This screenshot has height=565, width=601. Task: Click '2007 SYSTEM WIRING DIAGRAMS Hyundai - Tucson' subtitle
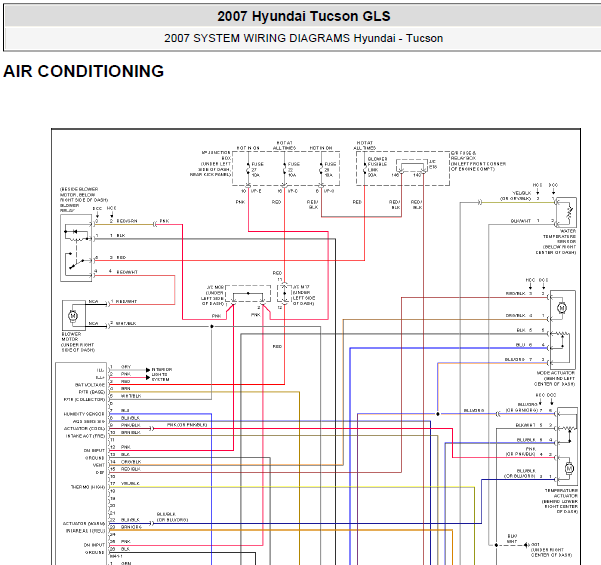304,38
